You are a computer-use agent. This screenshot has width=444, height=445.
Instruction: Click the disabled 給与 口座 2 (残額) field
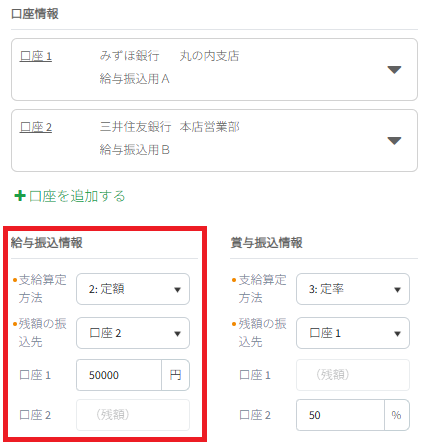pyautogui.click(x=133, y=415)
